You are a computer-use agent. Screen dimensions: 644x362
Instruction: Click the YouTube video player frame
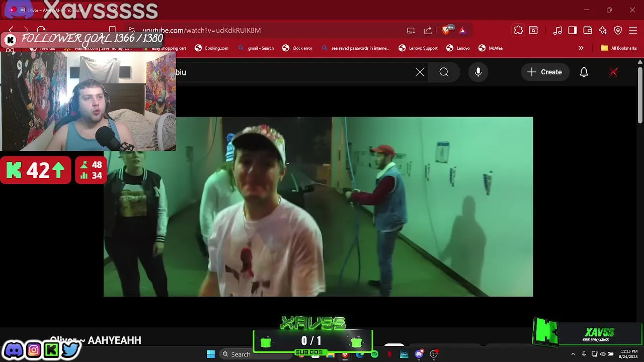pos(318,207)
